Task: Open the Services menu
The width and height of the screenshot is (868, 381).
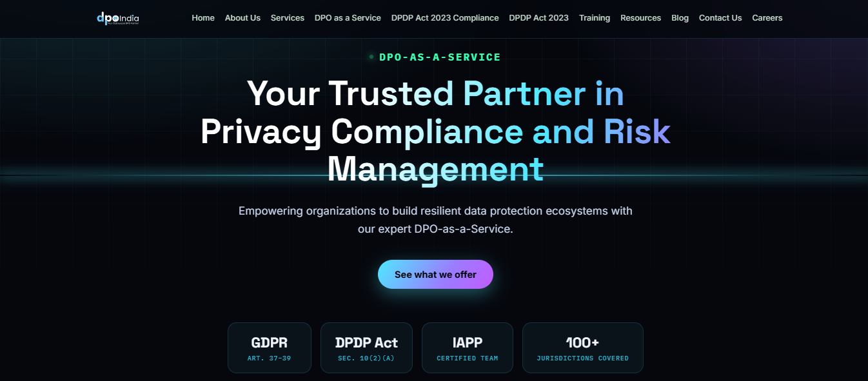Action: pos(288,18)
